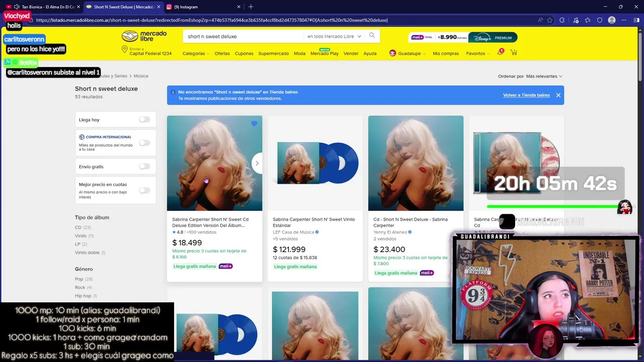This screenshot has height=362, width=644.
Task: Select the Short N Sweet Deluxe Mercado Libre tab
Action: [x=123, y=7]
